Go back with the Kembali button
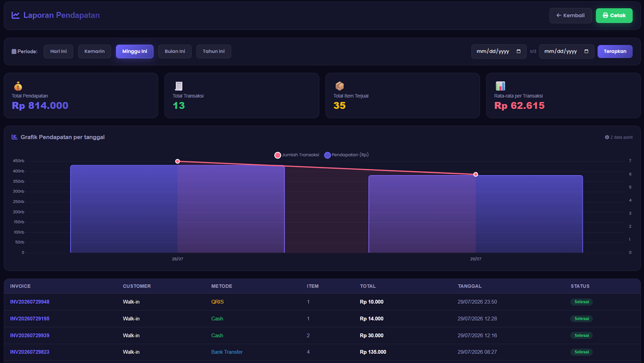This screenshot has width=644, height=363. point(570,15)
